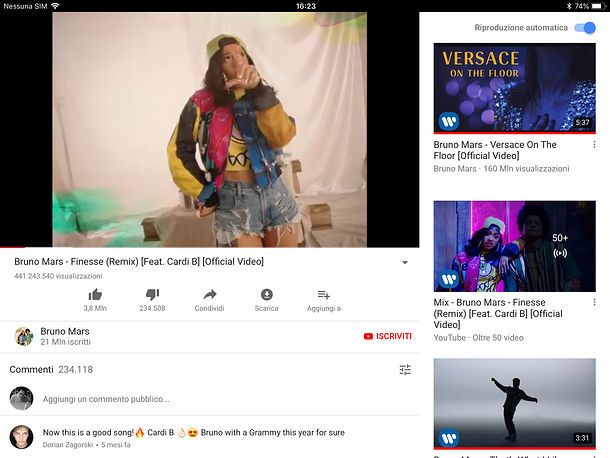Select Finesse Remix main video title
Image resolution: width=610 pixels, height=458 pixels.
coord(139,261)
